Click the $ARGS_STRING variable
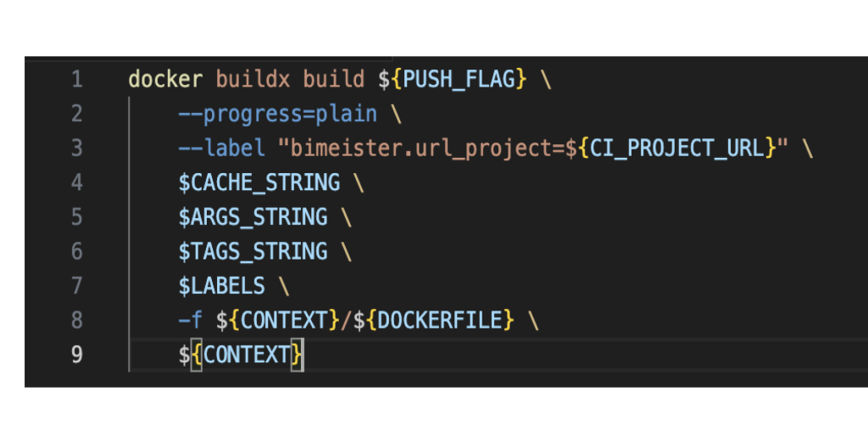 (x=253, y=217)
